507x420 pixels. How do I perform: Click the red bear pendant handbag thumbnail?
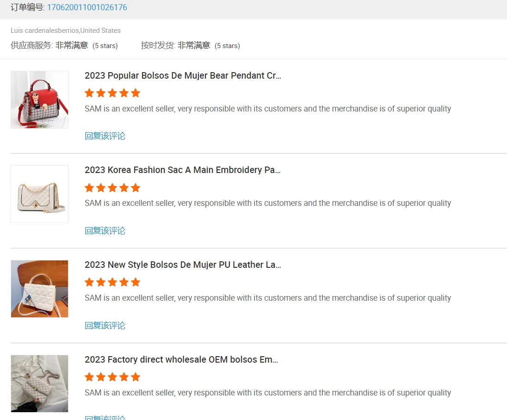[39, 99]
